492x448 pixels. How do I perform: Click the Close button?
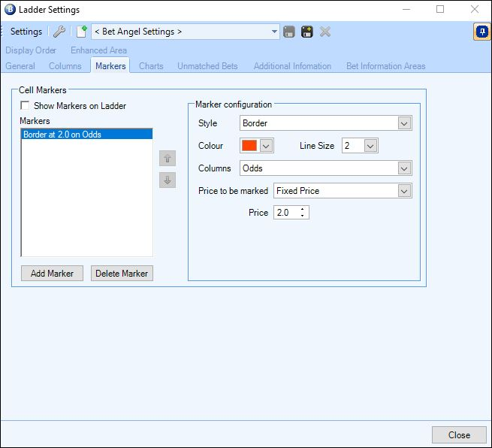(x=459, y=434)
